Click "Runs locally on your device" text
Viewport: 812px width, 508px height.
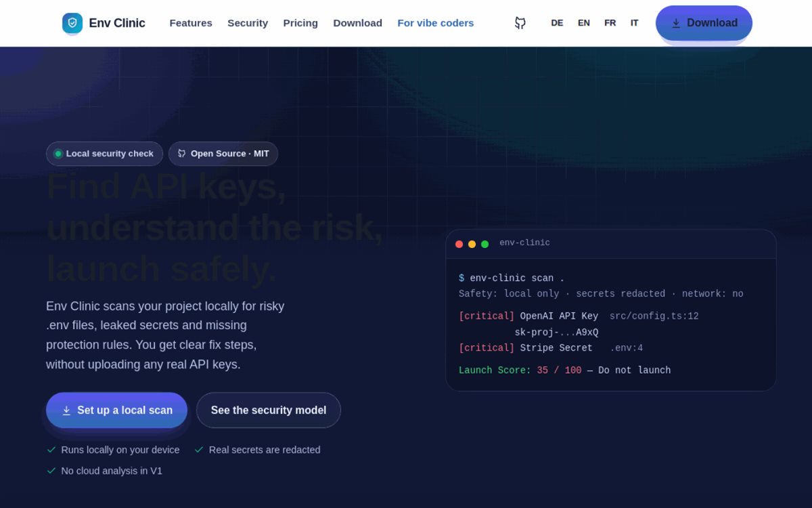120,450
